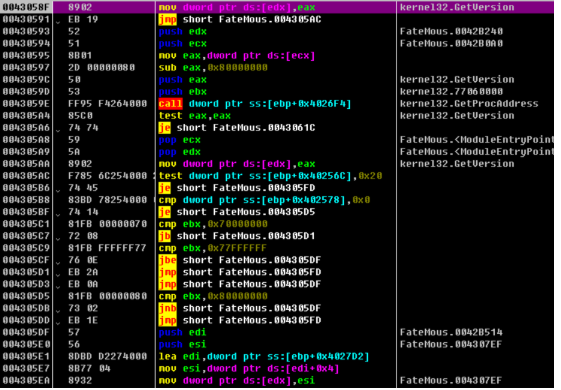Click hex bytes "81FB FFFFFF77"
The height and width of the screenshot is (390, 561).
(107, 248)
